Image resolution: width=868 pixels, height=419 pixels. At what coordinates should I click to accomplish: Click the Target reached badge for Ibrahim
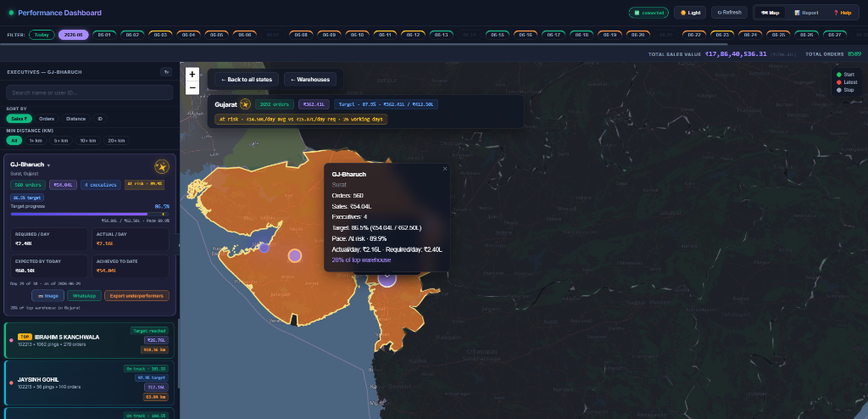(x=148, y=331)
